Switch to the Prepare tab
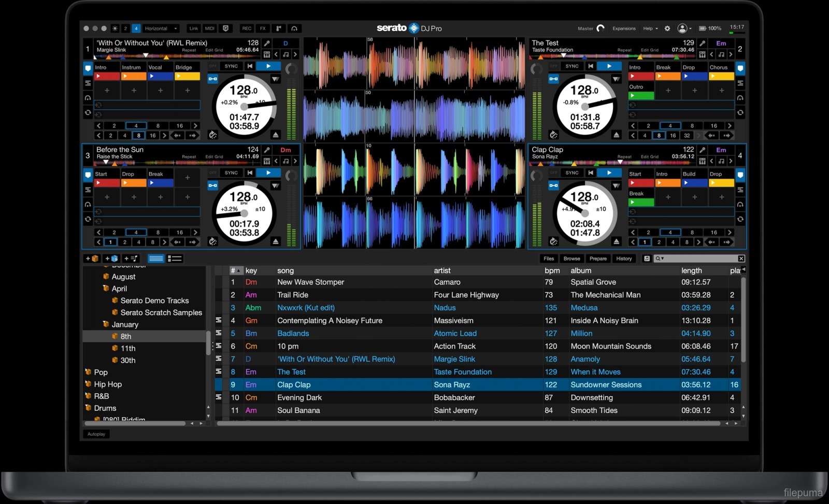Screen dimensions: 829x504 click(x=597, y=258)
